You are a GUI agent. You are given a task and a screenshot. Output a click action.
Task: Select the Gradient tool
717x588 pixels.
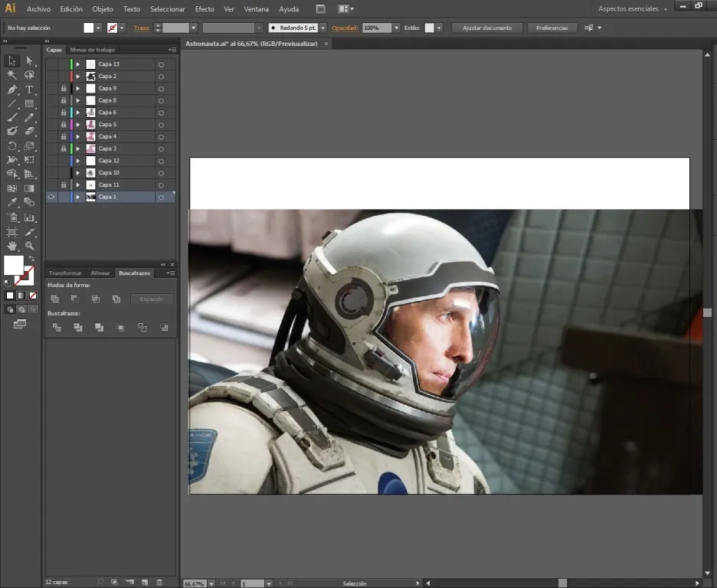tap(29, 188)
